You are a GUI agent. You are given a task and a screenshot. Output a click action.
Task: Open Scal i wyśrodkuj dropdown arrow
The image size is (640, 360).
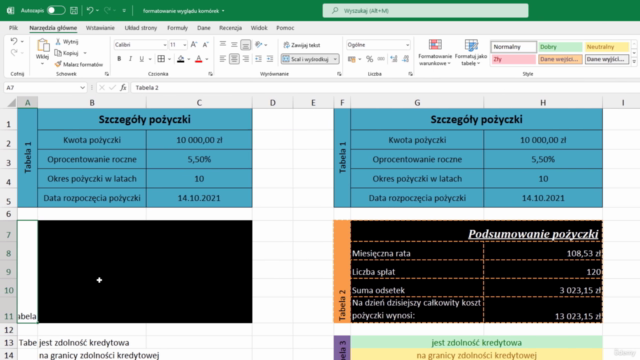coord(335,59)
